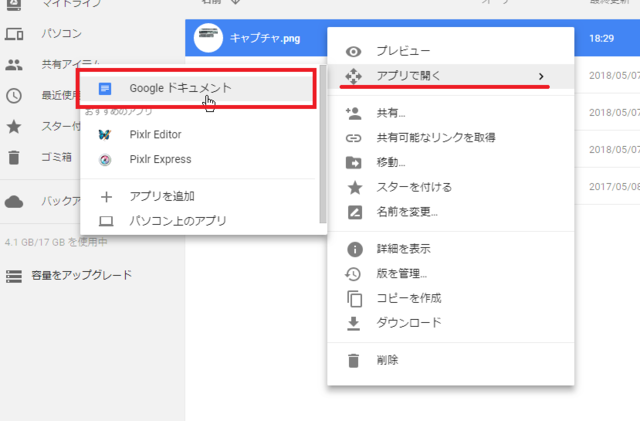Click the trash bin icon in the sidebar
Screen dimensions: 640x421
click(14, 158)
